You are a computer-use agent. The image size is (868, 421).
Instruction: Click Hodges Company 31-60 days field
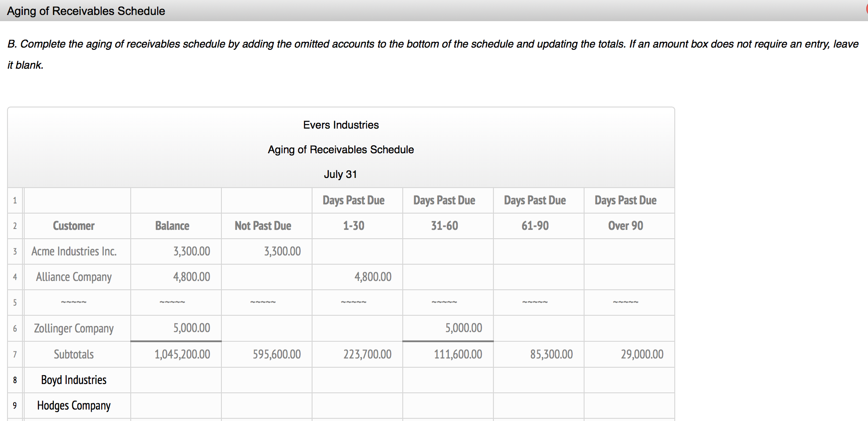tap(448, 406)
